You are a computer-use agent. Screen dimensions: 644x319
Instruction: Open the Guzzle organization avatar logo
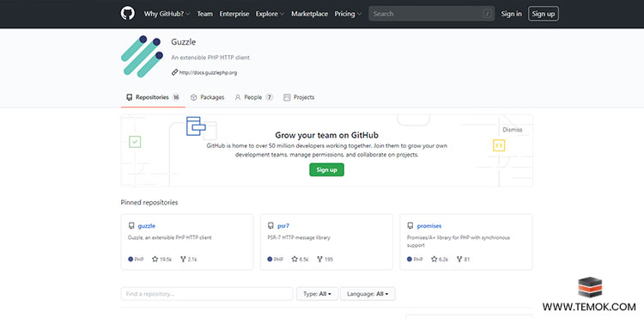pos(142,56)
